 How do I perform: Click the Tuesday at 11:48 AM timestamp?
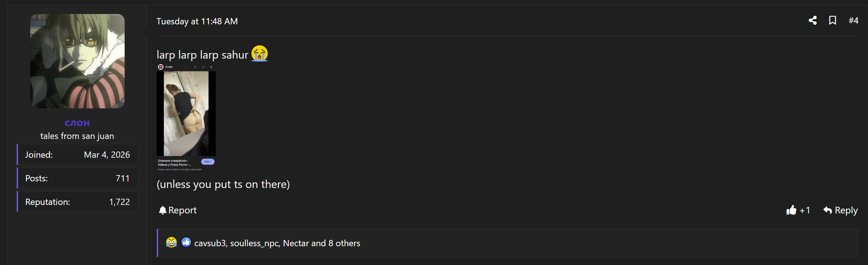[197, 21]
